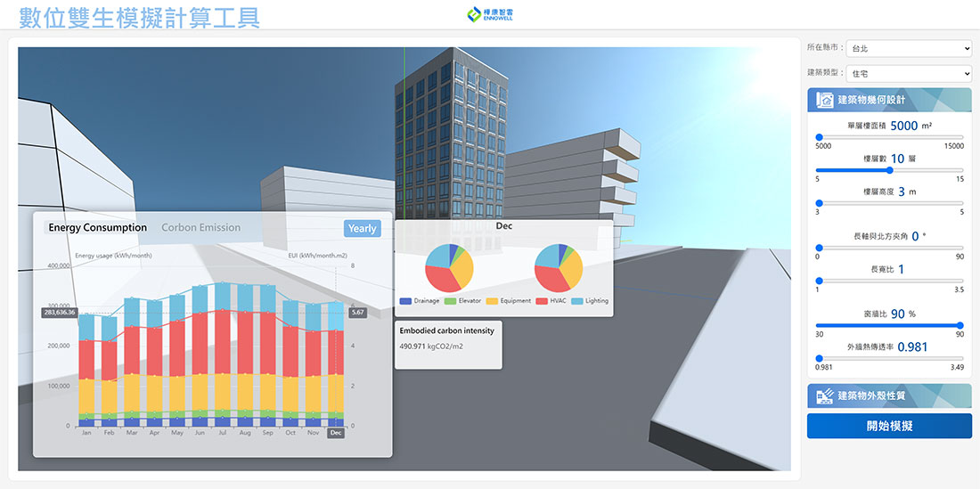This screenshot has width=980, height=489.
Task: Click the building envelope properties panel icon
Action: pyautogui.click(x=824, y=396)
